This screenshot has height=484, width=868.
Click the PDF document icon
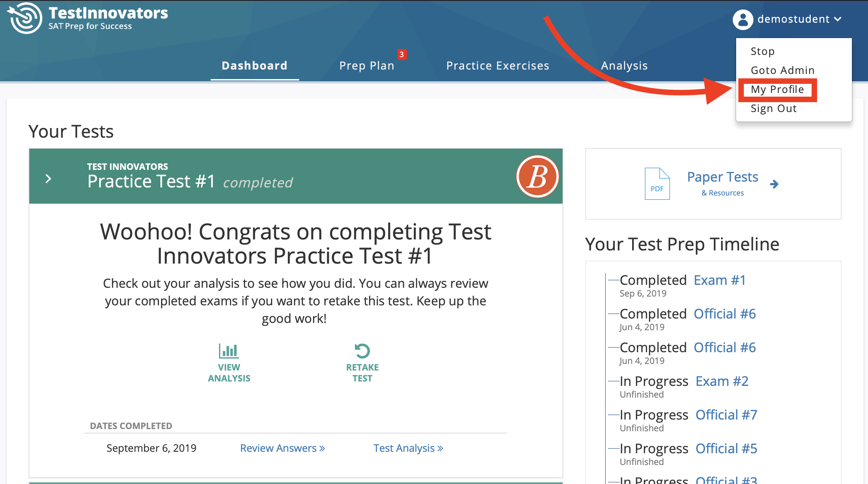pos(657,184)
